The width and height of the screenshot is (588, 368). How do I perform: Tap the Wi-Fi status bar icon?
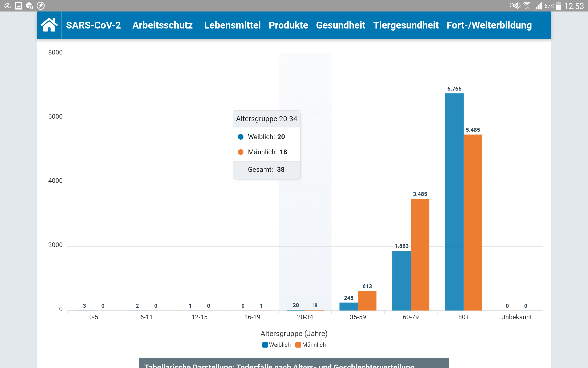[527, 6]
